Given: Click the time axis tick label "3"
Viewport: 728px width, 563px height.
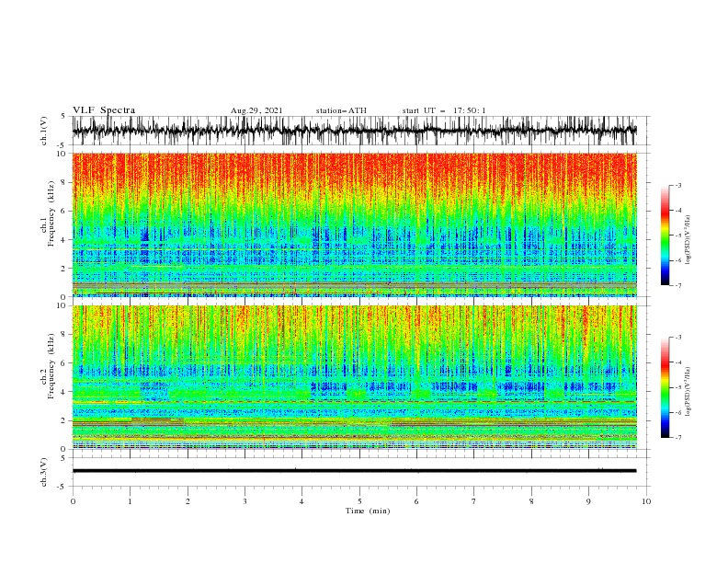Looking at the screenshot, I should coord(245,501).
